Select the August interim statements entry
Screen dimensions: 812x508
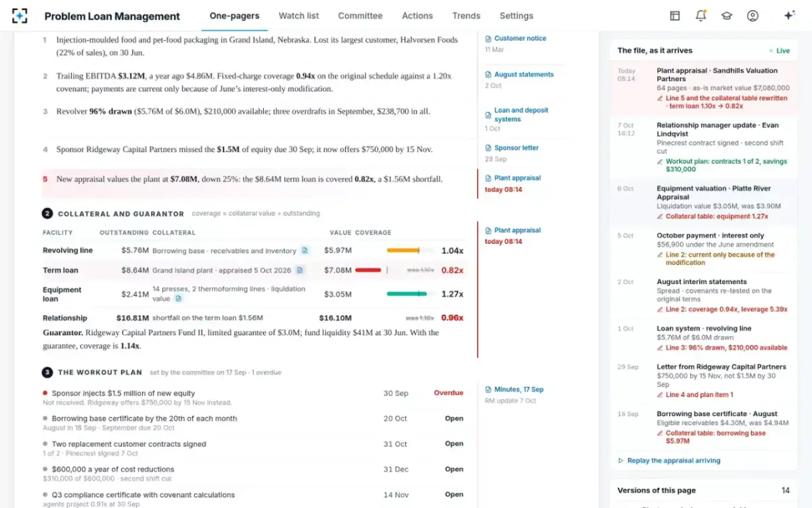coord(704,295)
